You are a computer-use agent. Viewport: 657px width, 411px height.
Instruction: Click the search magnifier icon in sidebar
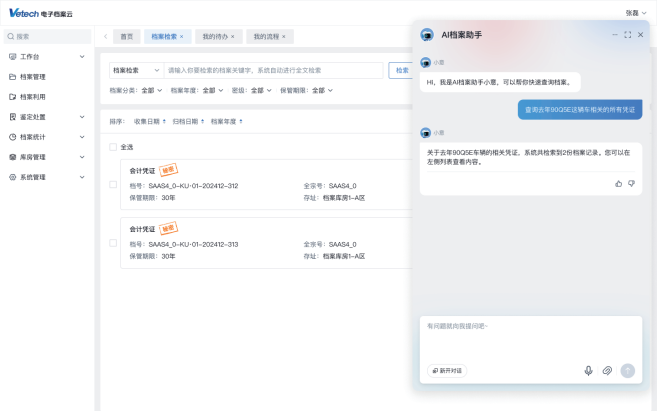coord(11,36)
